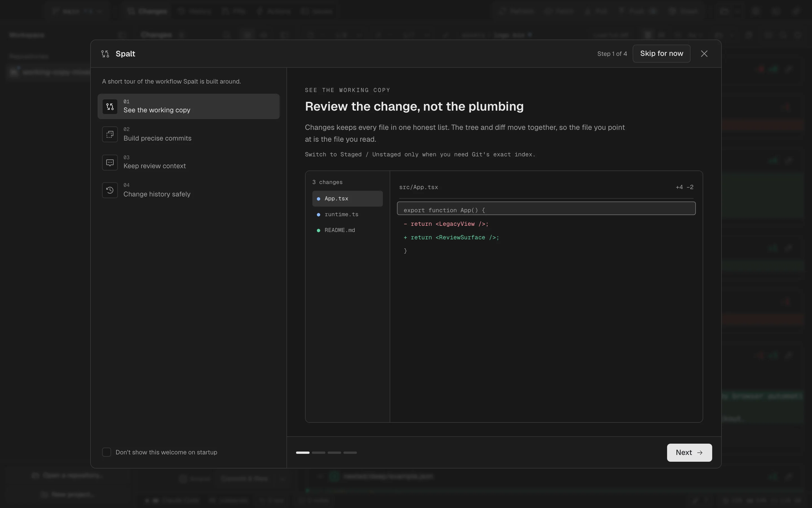Select step 02 Build precise commits
Image resolution: width=812 pixels, height=508 pixels.
[x=189, y=134]
